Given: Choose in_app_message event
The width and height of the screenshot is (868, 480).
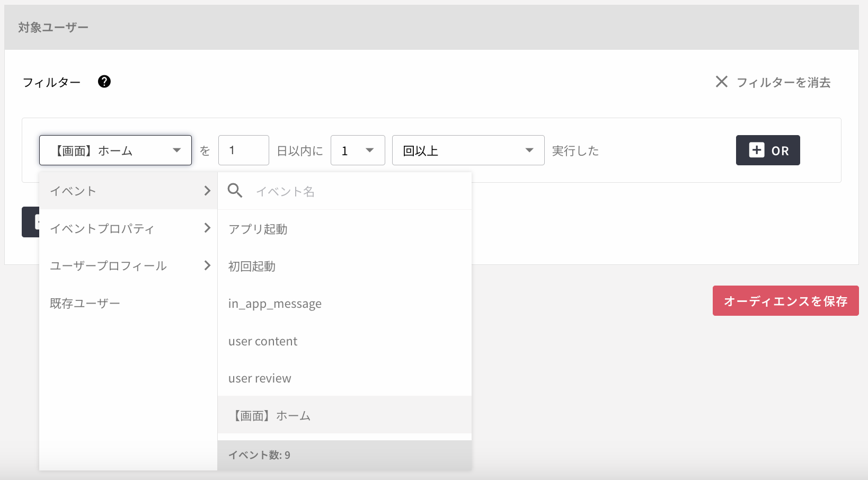Looking at the screenshot, I should pos(344,304).
